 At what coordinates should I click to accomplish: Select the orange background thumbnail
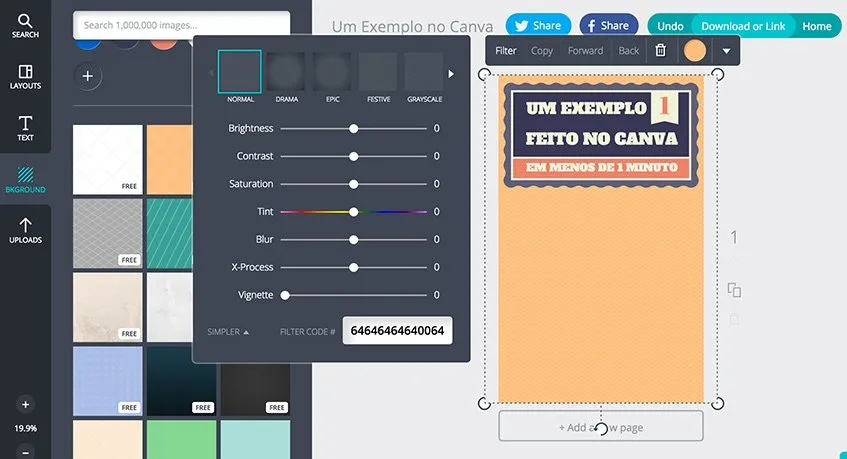click(170, 159)
